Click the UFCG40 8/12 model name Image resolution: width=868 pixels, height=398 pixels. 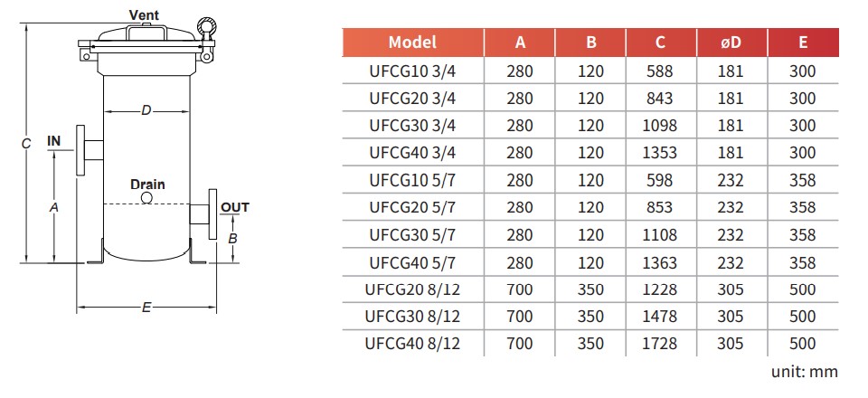pos(412,343)
